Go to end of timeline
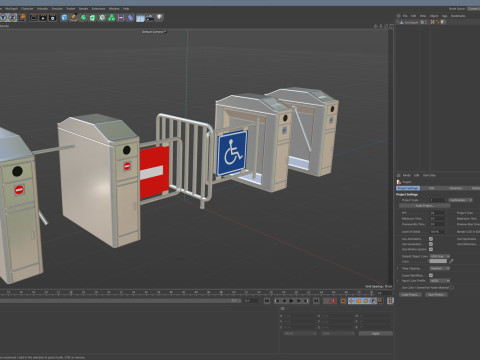The width and height of the screenshot is (480, 360). pos(316,301)
